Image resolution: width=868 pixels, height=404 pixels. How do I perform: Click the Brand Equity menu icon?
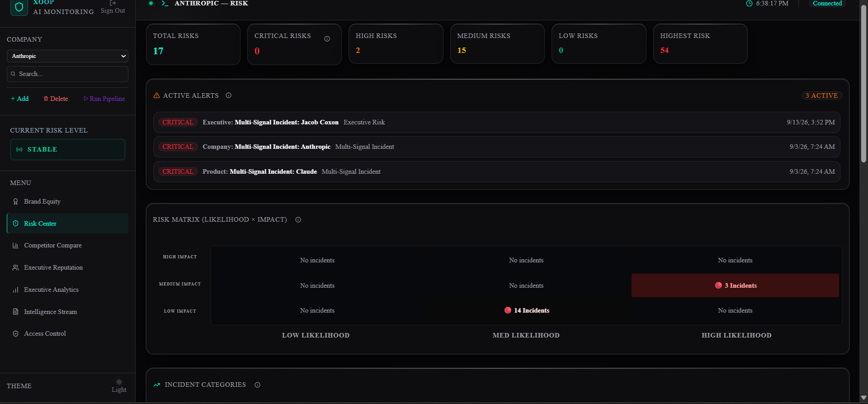click(x=16, y=202)
